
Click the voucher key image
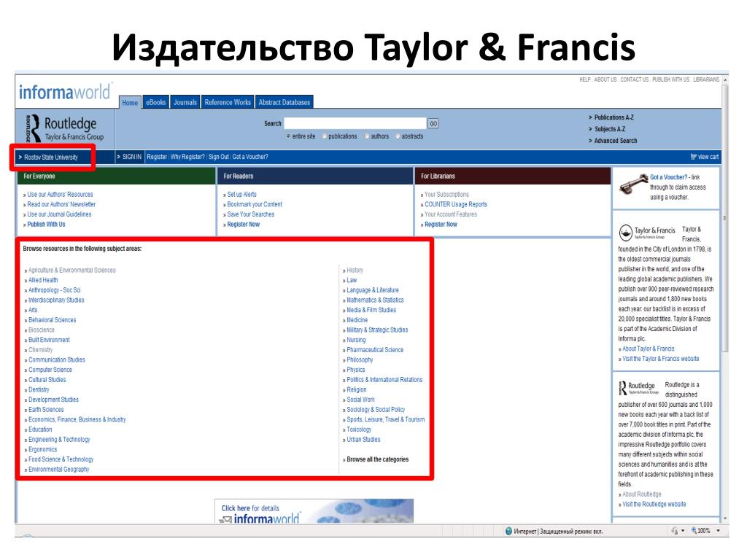[634, 184]
